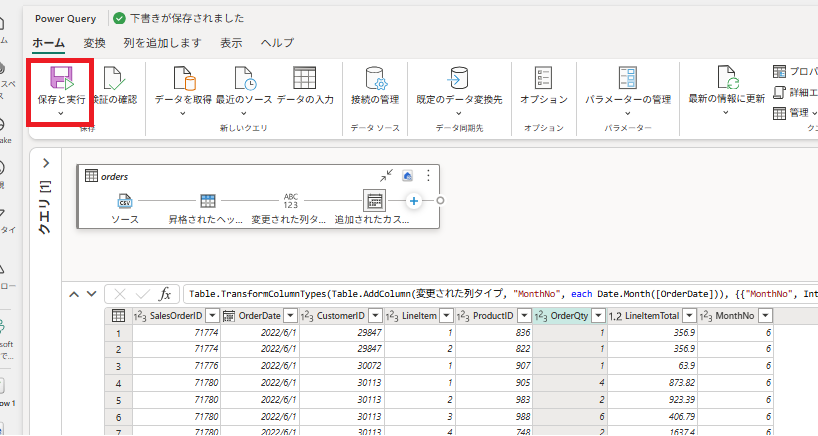The width and height of the screenshot is (818, 436).
Task: Open 最近のソース recent sources
Action: 244,78
